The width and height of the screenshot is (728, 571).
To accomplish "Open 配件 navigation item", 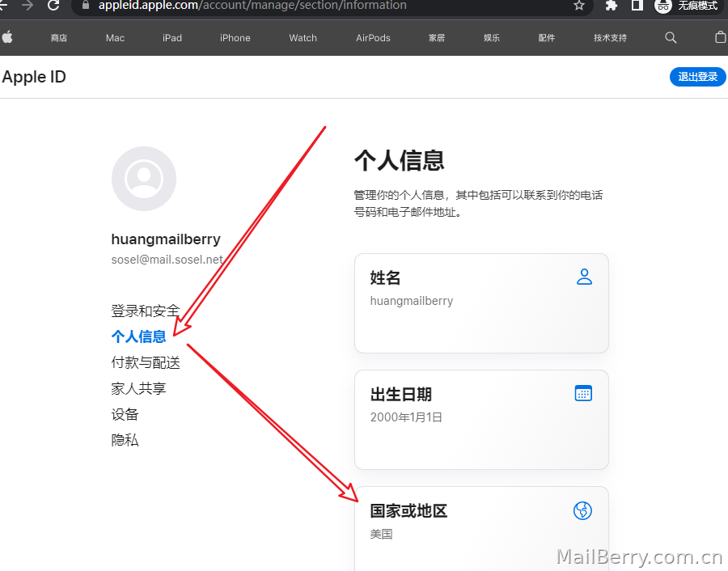I will click(547, 38).
